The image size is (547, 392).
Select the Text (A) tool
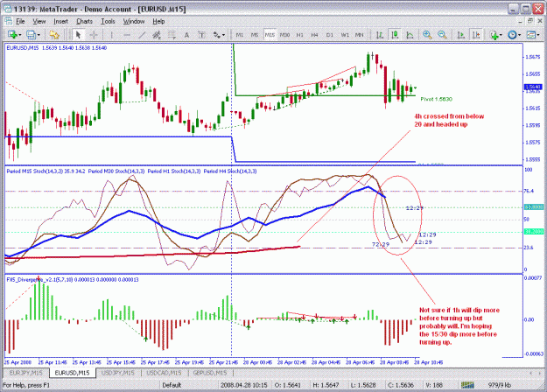coord(186,35)
